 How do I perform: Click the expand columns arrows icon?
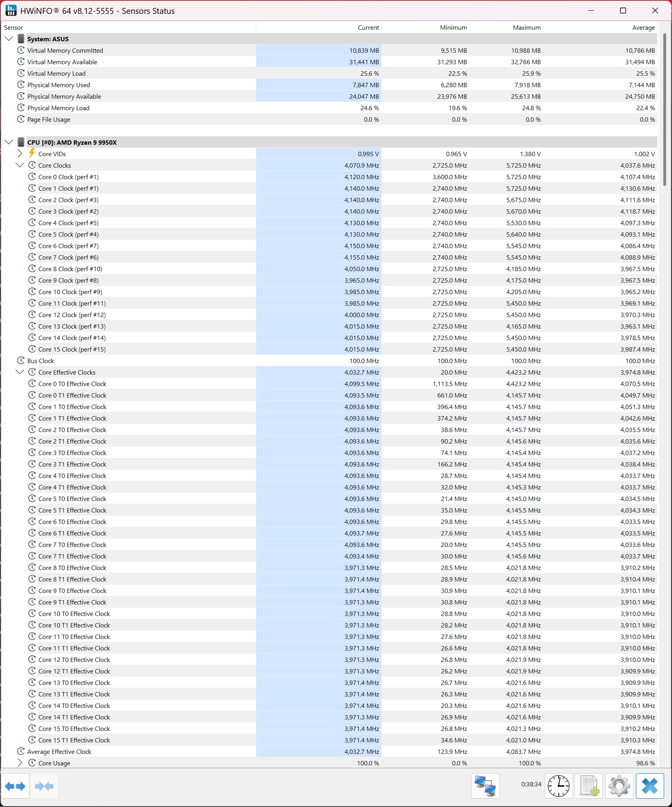[15, 786]
